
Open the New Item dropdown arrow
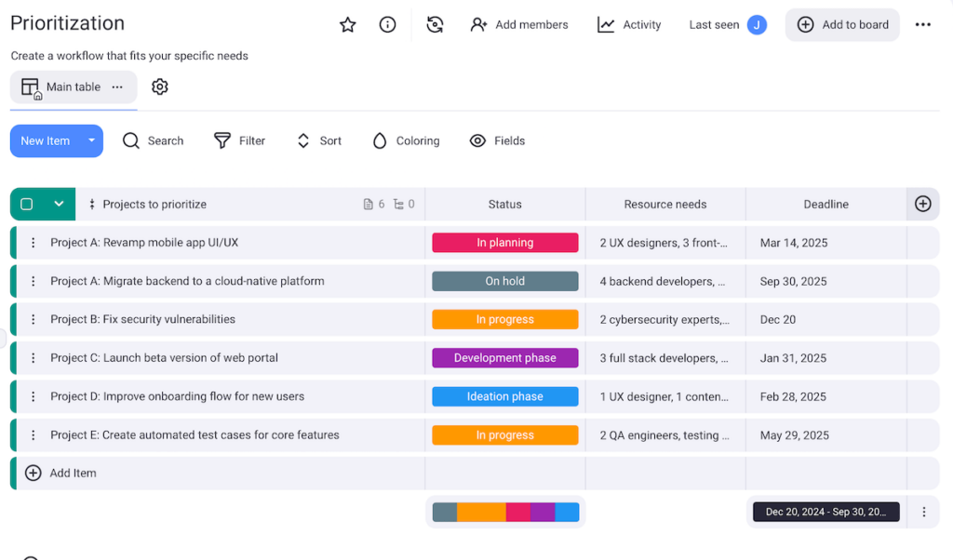[x=89, y=140]
